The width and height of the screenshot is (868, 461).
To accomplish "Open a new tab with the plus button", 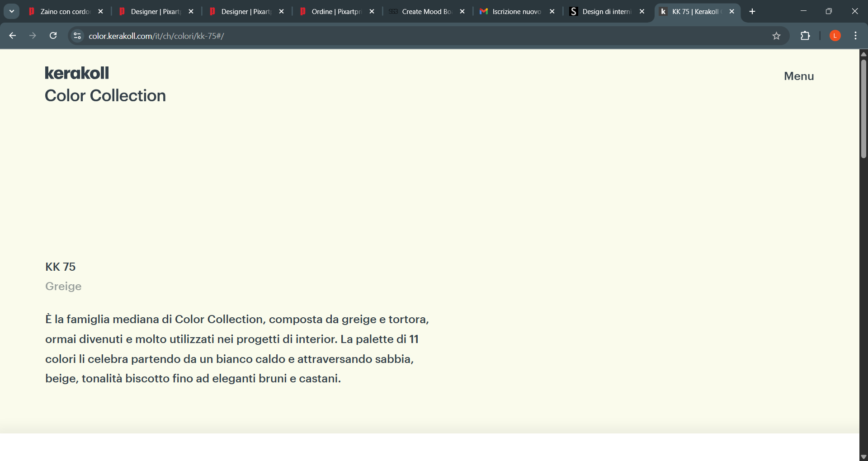I will (752, 11).
